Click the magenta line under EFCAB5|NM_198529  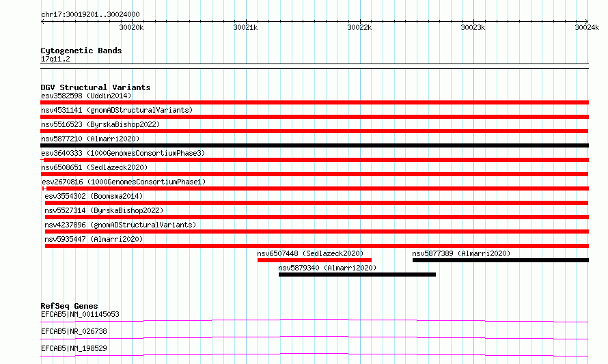point(314,354)
